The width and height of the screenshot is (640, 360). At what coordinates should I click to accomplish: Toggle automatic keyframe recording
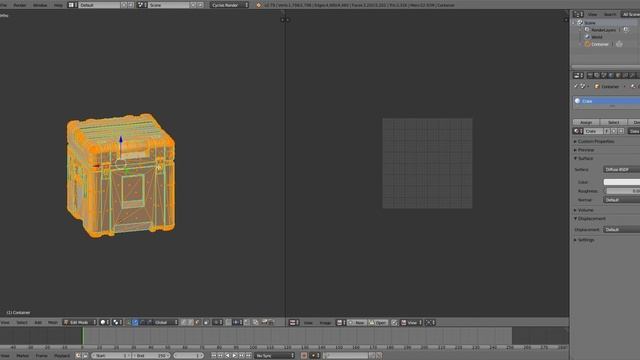pyautogui.click(x=304, y=356)
